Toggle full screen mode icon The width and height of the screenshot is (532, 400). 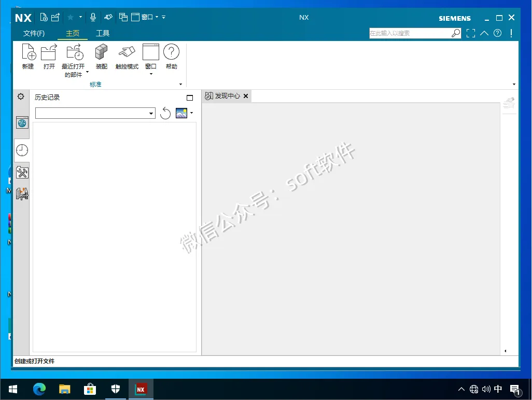coord(471,33)
